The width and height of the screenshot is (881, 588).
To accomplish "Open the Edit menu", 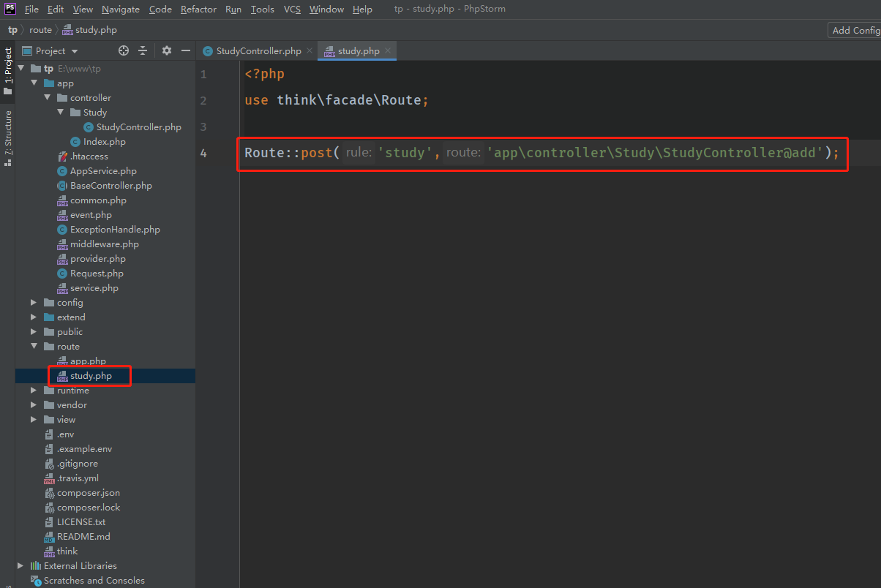I will pyautogui.click(x=56, y=9).
